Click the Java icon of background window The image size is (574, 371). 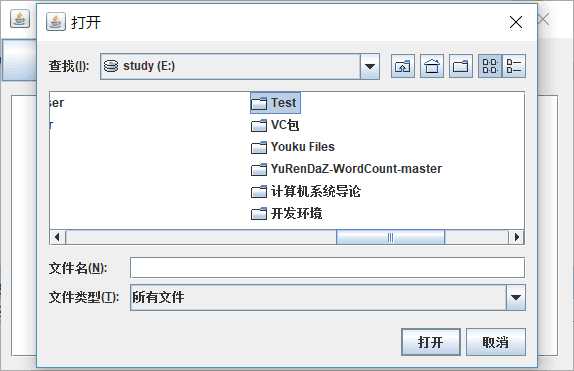tap(20, 18)
